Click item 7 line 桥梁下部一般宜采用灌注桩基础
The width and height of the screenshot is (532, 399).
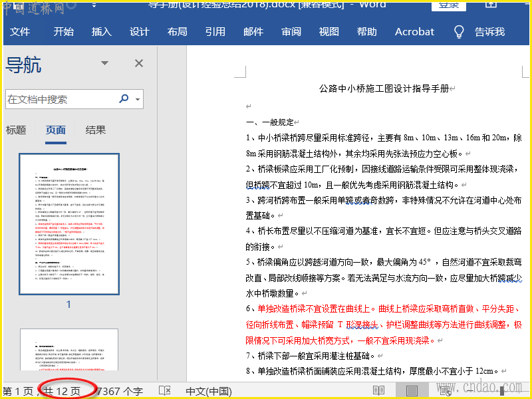pos(311,356)
